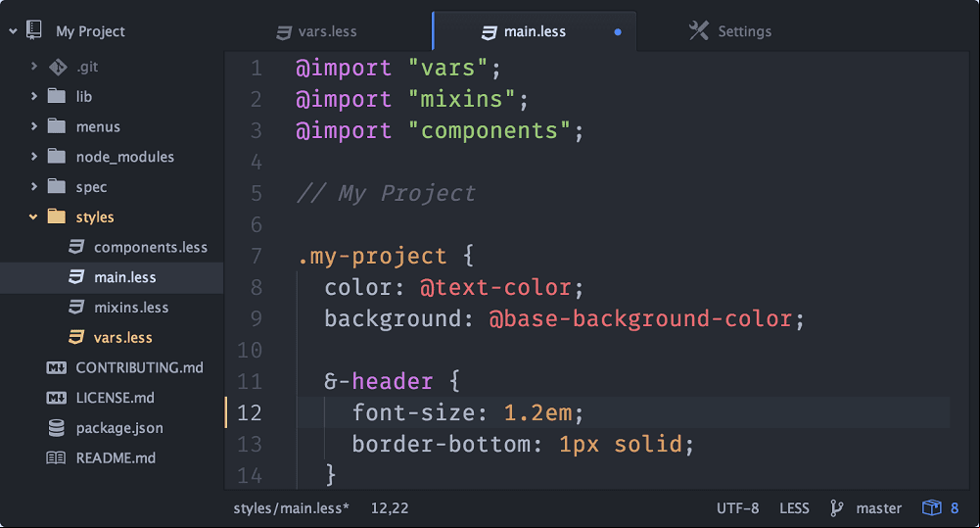Click the @base-background-color variable in code

click(640, 319)
